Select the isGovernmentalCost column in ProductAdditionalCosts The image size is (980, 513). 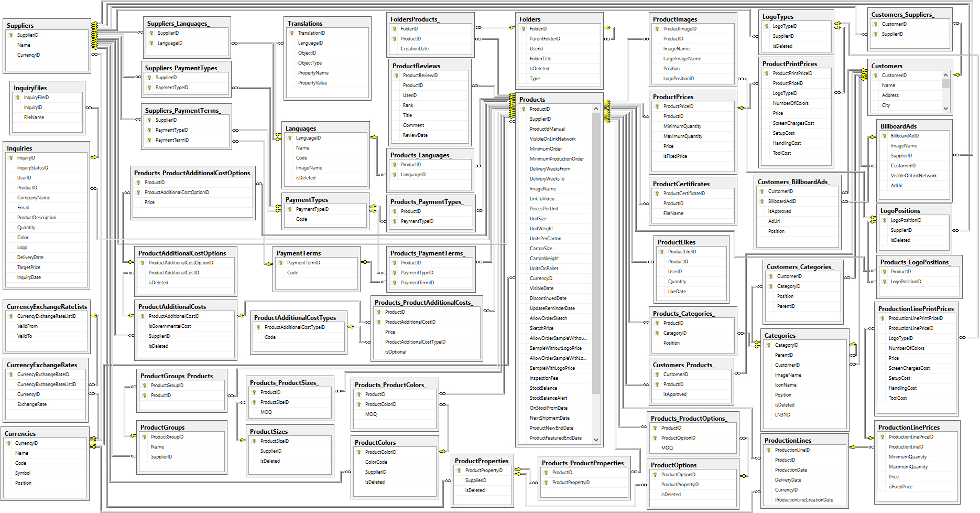coord(186,326)
